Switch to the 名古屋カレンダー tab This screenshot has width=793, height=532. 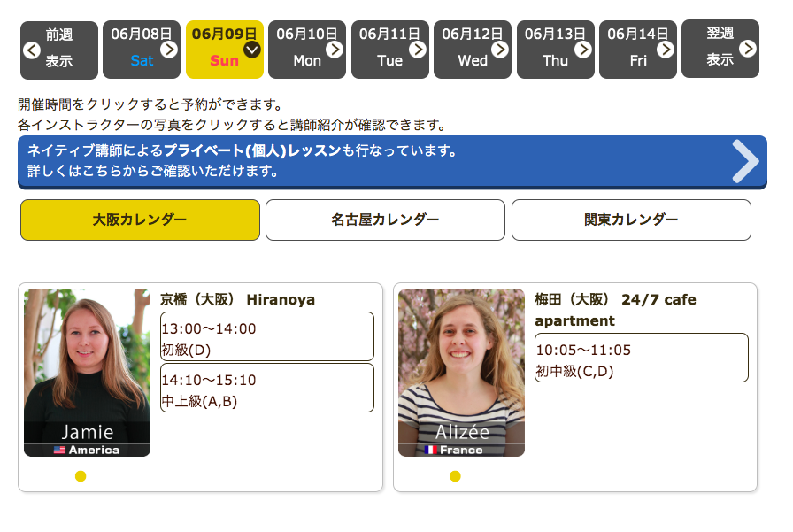click(385, 220)
